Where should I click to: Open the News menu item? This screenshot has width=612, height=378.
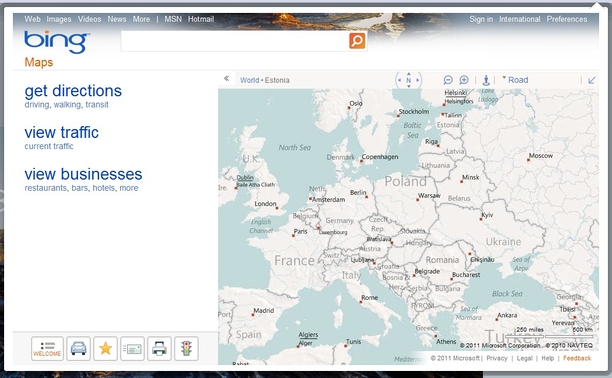pos(117,19)
